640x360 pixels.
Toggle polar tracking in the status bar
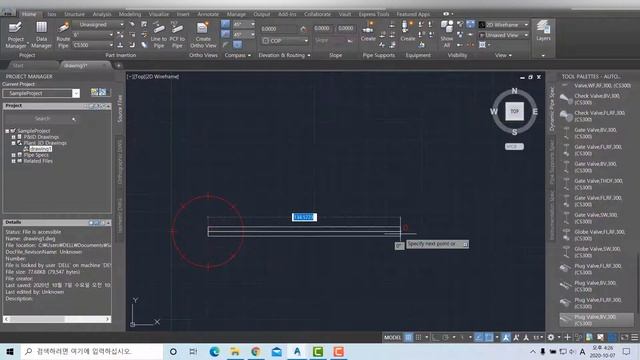point(446,337)
